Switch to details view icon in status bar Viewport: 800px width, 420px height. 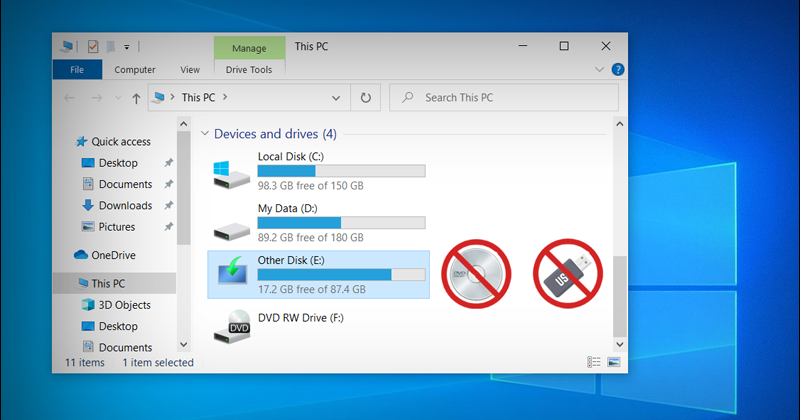point(594,362)
